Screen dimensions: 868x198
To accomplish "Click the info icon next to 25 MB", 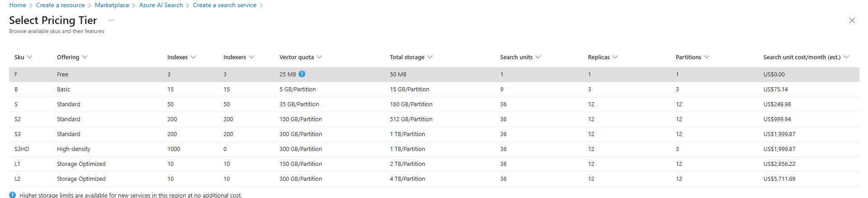I will point(302,74).
